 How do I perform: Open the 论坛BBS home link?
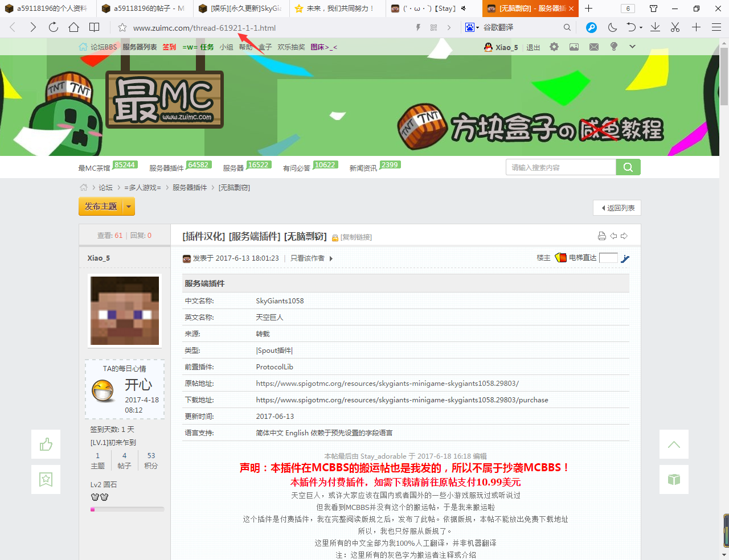pyautogui.click(x=98, y=47)
